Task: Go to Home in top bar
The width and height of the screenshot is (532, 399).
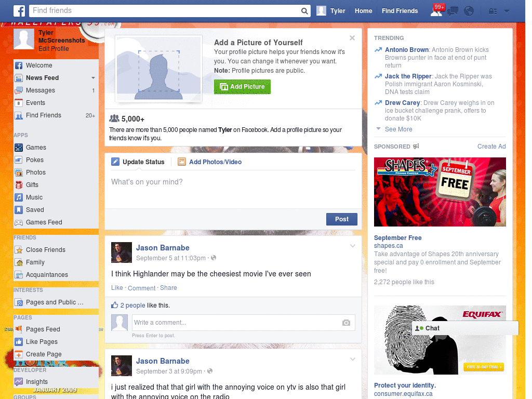Action: [363, 11]
